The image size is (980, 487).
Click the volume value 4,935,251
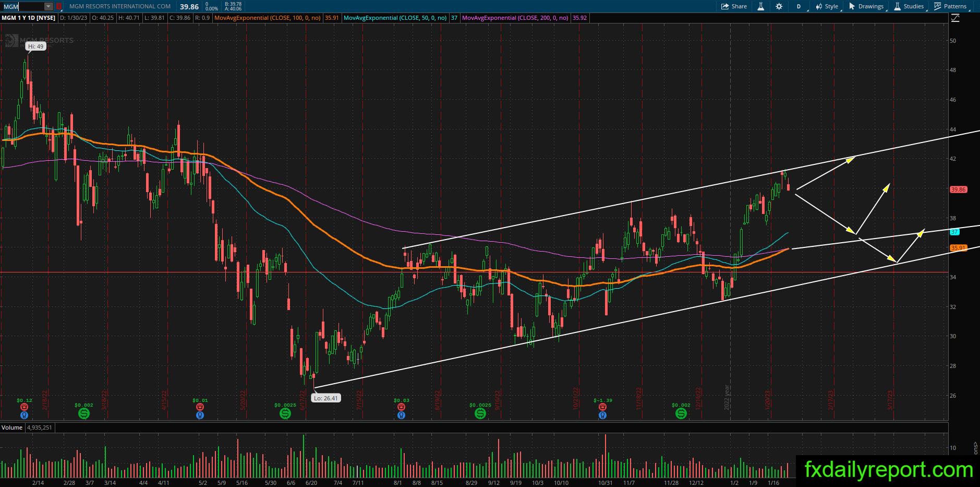coord(40,427)
